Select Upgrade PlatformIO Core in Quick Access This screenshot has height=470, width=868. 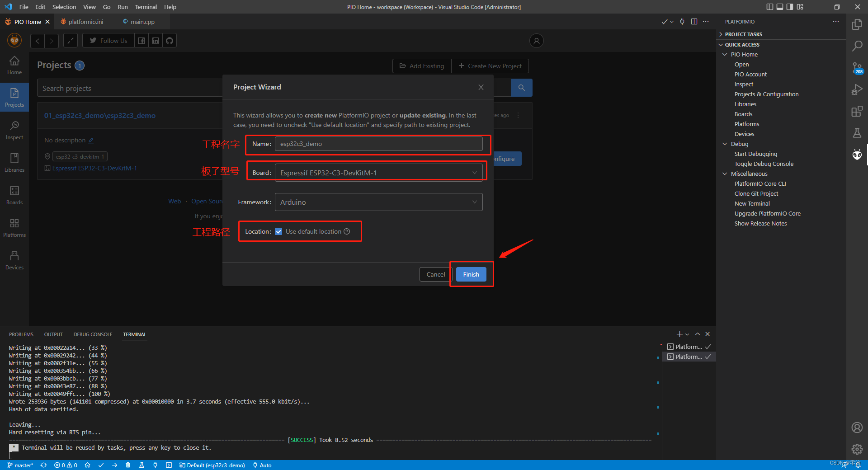pyautogui.click(x=767, y=214)
